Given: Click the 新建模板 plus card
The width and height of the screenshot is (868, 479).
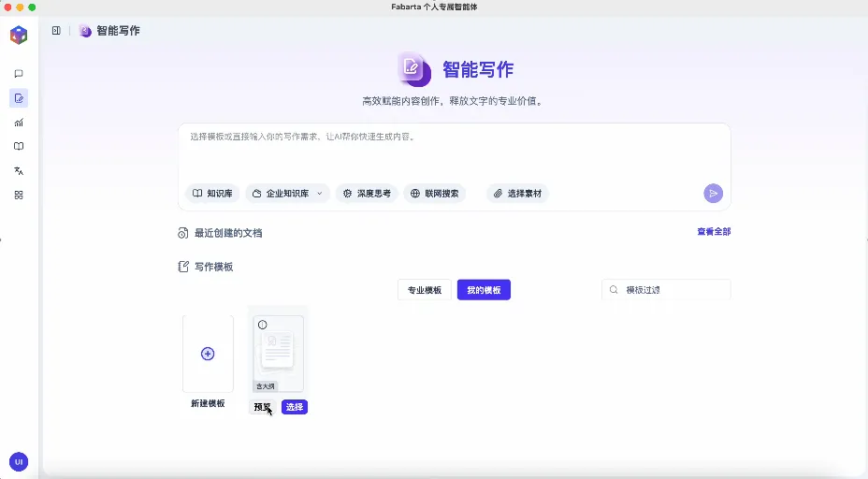Looking at the screenshot, I should (208, 355).
